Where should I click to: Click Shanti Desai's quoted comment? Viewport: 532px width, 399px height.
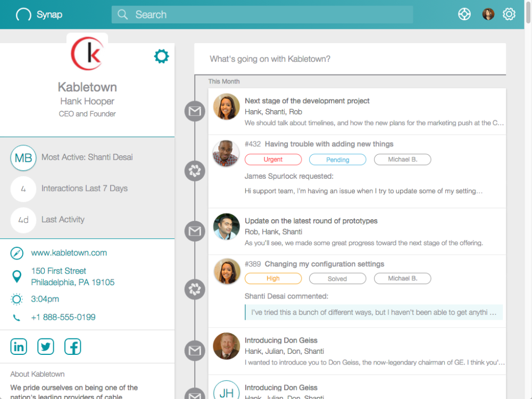click(x=373, y=312)
